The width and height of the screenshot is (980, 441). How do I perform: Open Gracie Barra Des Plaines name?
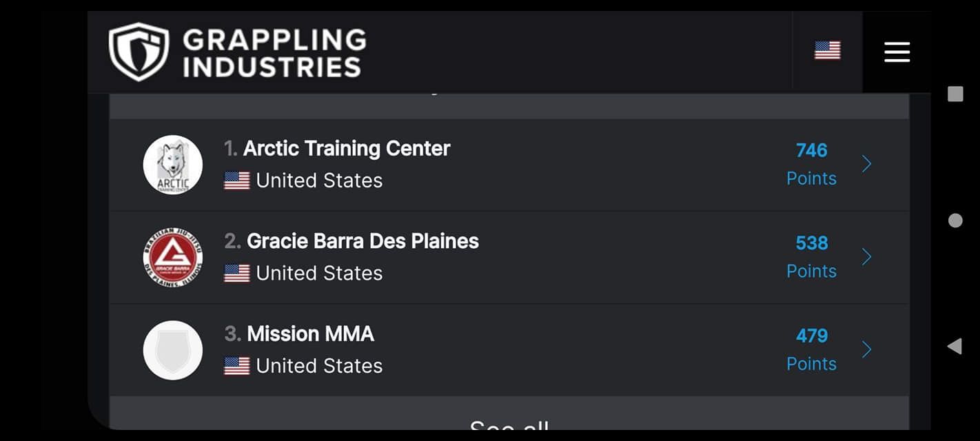(x=363, y=241)
